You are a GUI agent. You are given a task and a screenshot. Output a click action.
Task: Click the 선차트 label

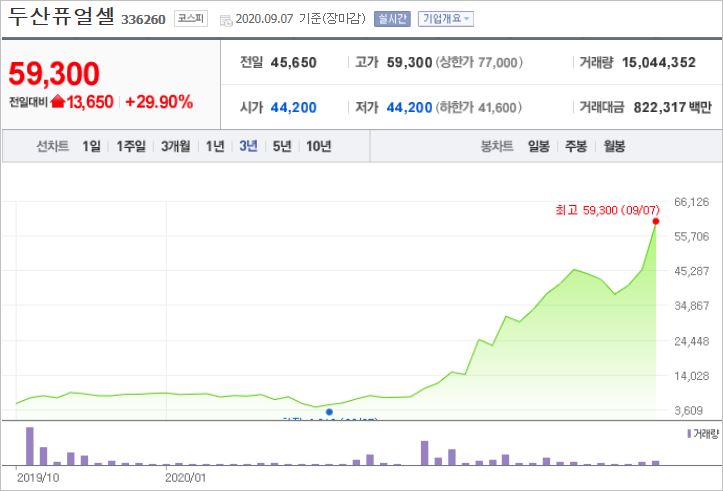point(53,146)
